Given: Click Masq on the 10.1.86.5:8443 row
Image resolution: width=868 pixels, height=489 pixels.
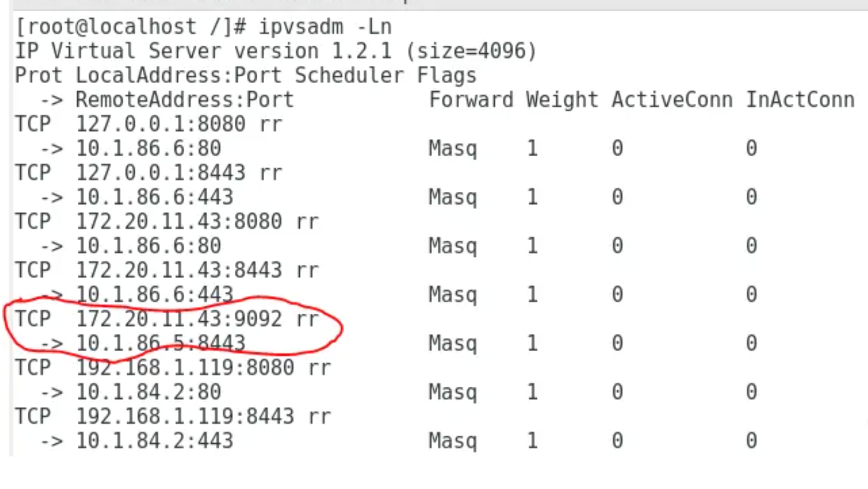Looking at the screenshot, I should coord(453,344).
